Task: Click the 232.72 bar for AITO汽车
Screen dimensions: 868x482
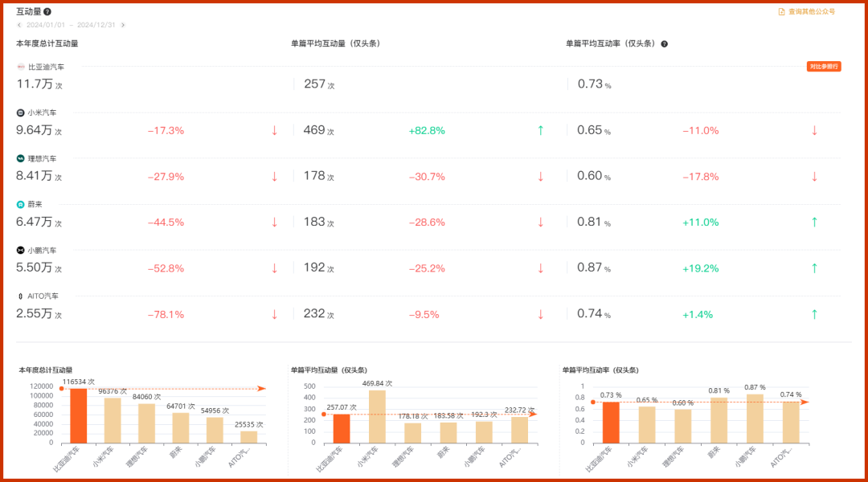Action: point(519,430)
